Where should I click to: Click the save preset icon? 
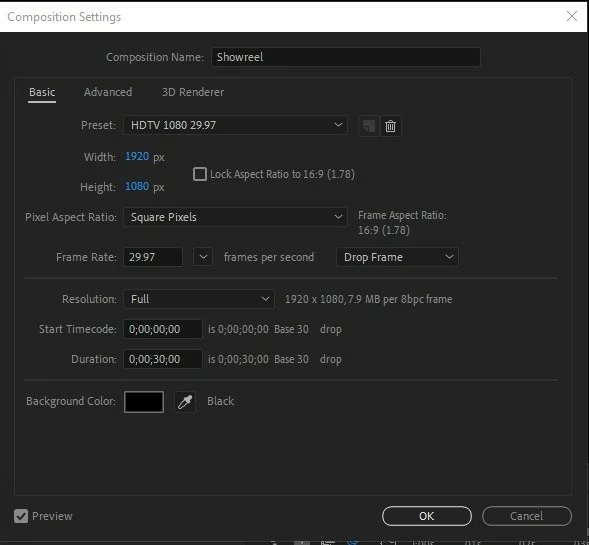[369, 126]
